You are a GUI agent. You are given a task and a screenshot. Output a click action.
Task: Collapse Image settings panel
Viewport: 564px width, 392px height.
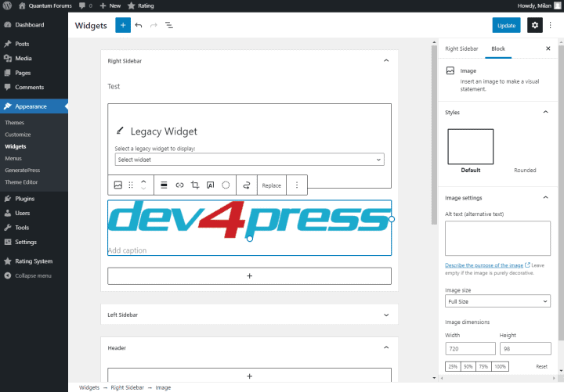pos(545,198)
